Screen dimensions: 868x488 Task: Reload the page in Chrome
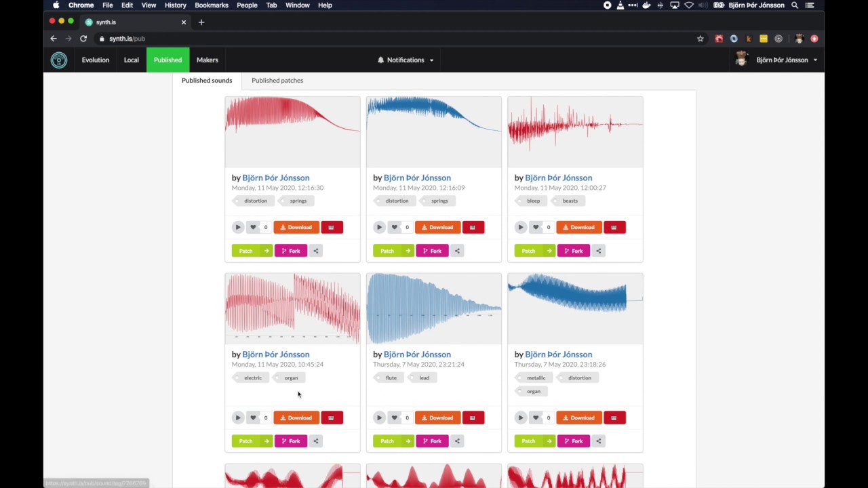(83, 39)
